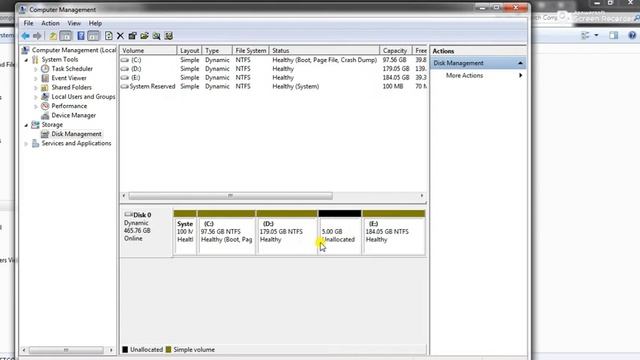Click the Layout column header

click(189, 51)
